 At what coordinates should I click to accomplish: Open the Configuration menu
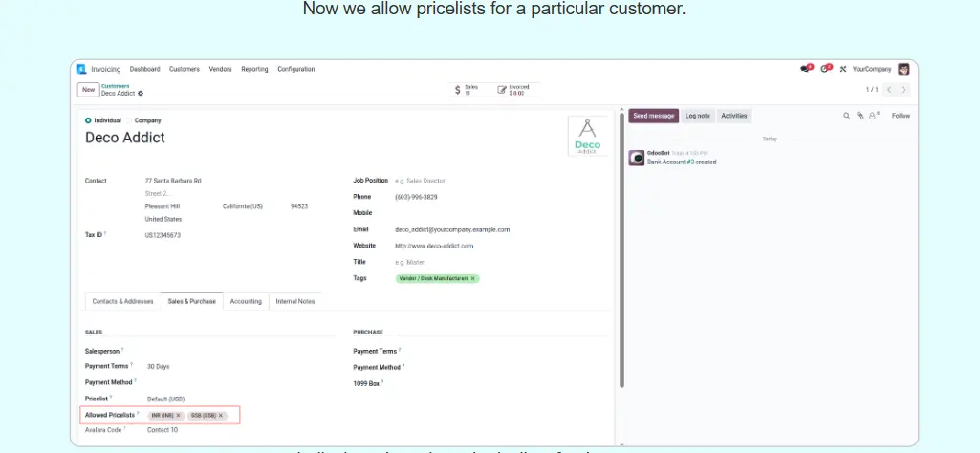(296, 69)
